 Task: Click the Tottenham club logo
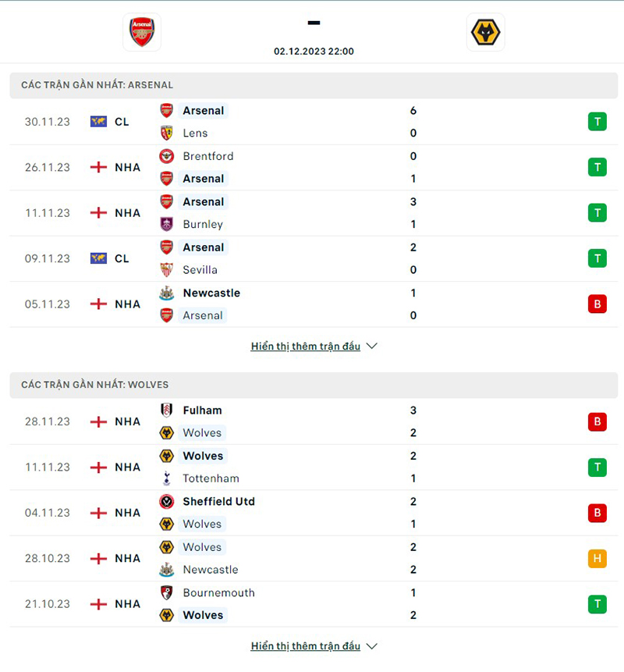tap(166, 478)
